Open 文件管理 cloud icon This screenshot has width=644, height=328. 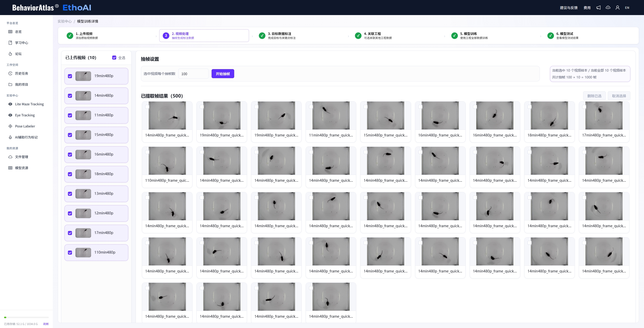10,157
